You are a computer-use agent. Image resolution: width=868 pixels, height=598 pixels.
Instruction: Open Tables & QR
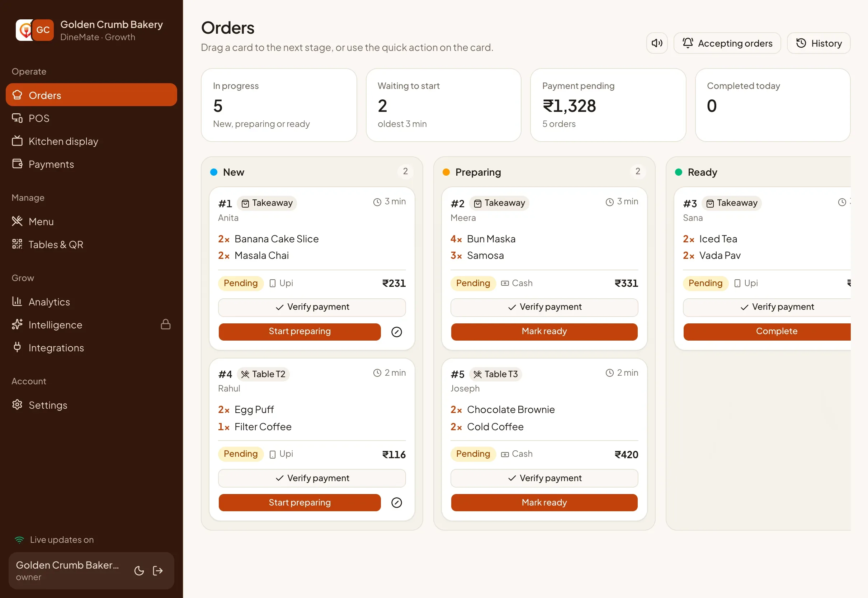[91, 245]
